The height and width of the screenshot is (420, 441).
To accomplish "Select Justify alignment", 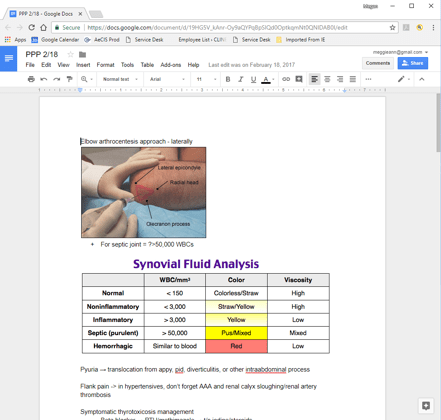I will [x=353, y=79].
